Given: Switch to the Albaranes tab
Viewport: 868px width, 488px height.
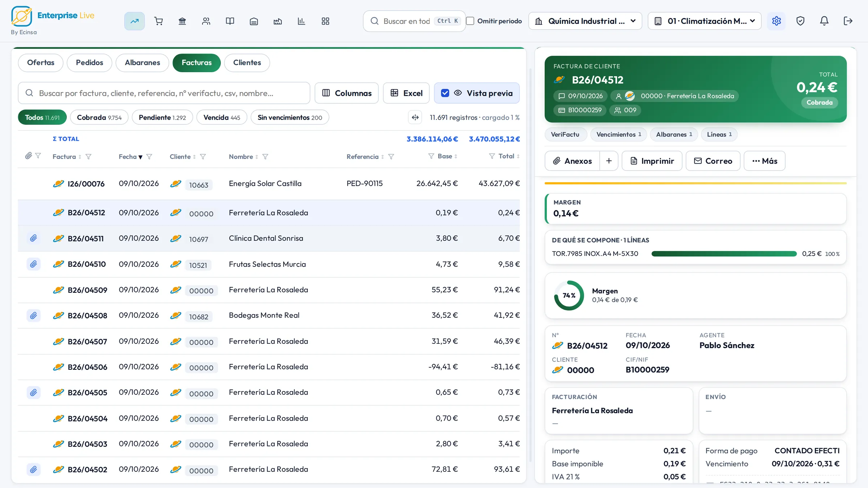Looking at the screenshot, I should point(142,63).
